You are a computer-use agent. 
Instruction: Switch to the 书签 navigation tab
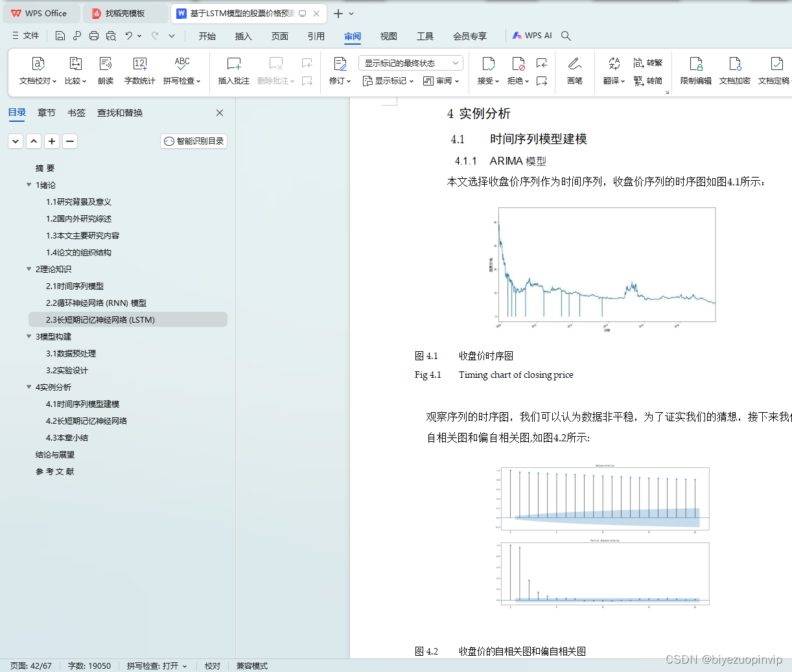tap(76, 113)
